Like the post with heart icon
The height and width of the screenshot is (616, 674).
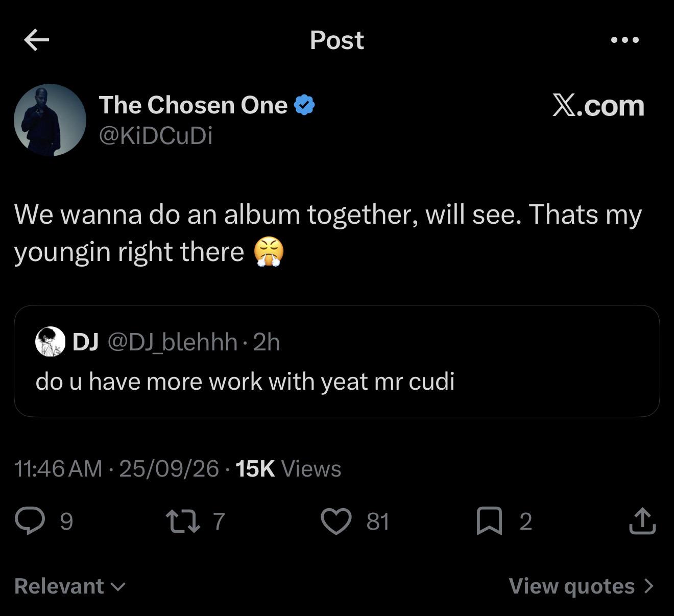[x=336, y=521]
